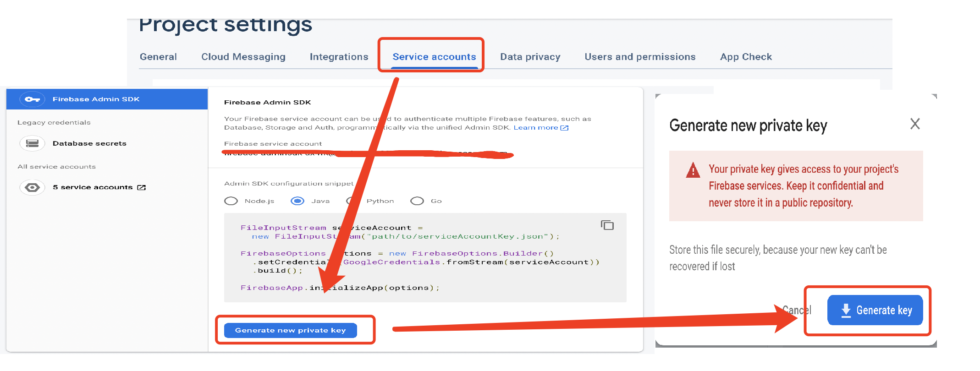The height and width of the screenshot is (371, 980).
Task: Click the Database secrets storage icon
Action: (32, 143)
